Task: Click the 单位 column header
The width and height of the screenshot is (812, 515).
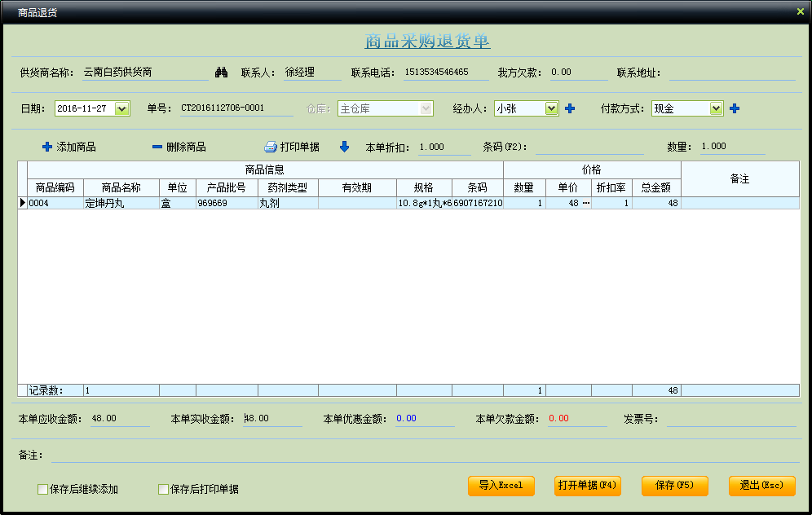Action: coord(178,188)
